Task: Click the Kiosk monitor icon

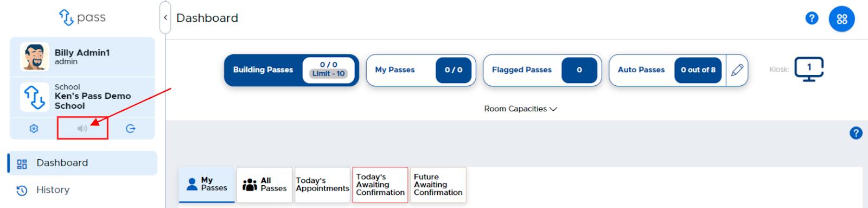Action: [809, 70]
